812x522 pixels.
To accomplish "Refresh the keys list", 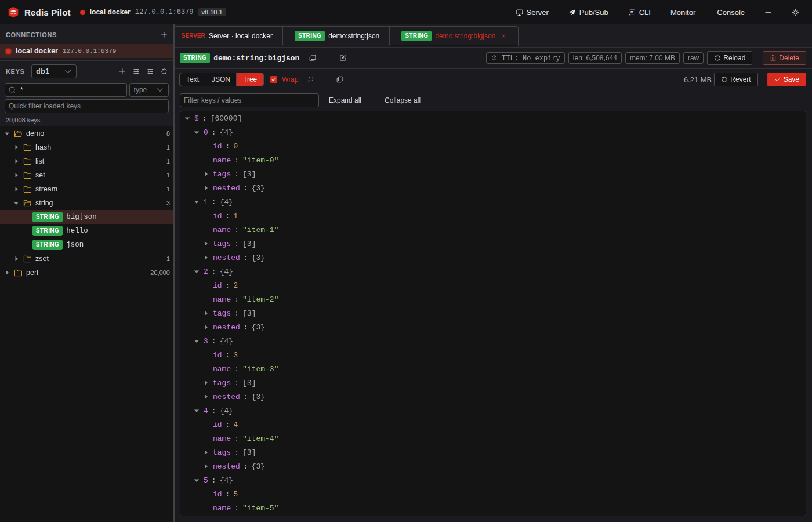I will click(164, 71).
